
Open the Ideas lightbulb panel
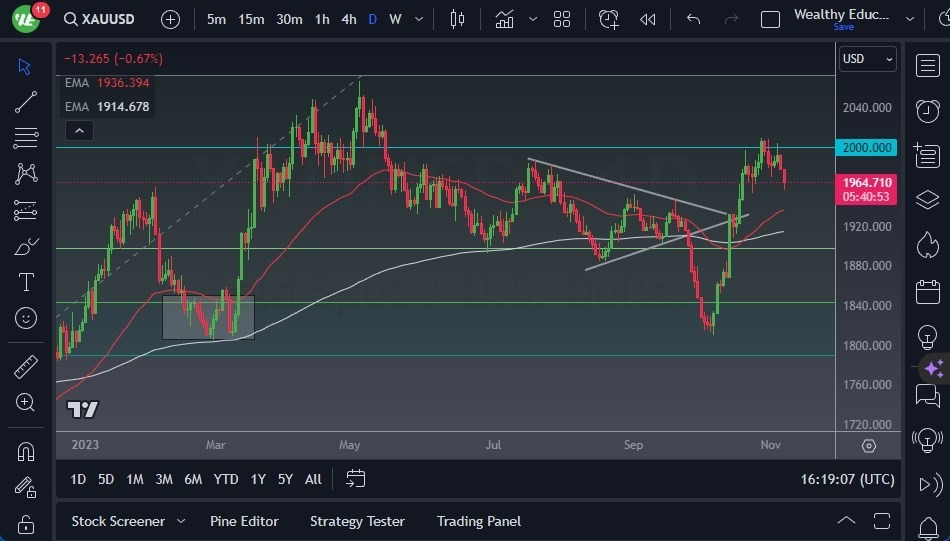928,337
